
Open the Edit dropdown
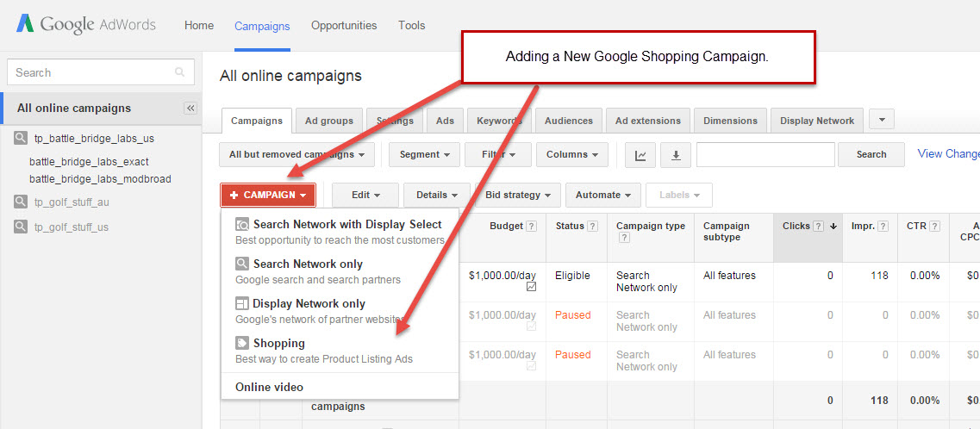[x=365, y=195]
